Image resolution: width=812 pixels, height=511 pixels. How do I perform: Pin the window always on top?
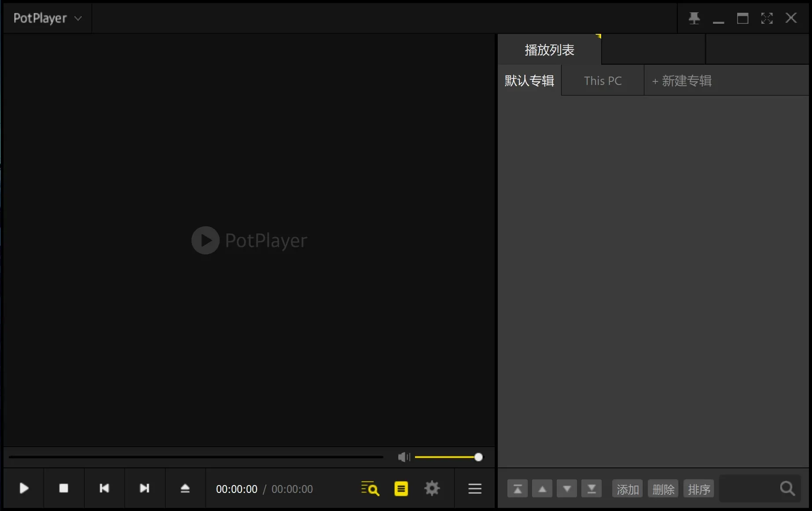tap(694, 18)
